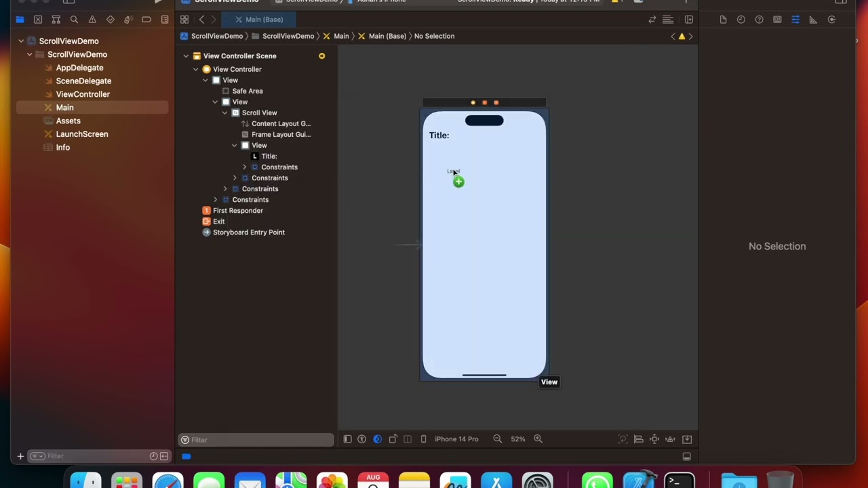Image resolution: width=868 pixels, height=488 pixels.
Task: Select the Main (Base) editor tab
Action: click(x=259, y=20)
